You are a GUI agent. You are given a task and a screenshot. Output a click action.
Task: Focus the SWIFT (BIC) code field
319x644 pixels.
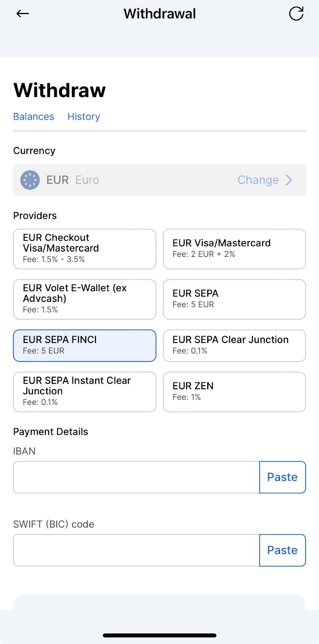click(136, 550)
